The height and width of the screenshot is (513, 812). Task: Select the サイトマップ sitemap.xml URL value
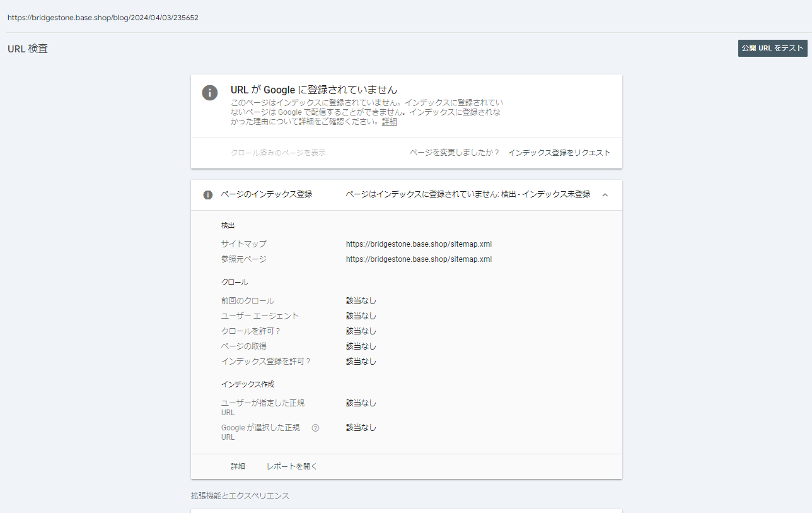coord(419,244)
